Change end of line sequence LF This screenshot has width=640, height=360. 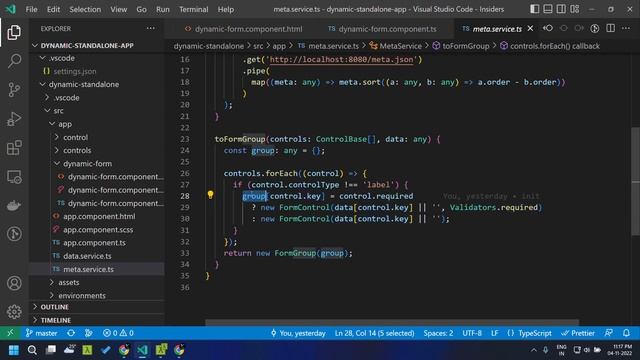click(x=494, y=333)
